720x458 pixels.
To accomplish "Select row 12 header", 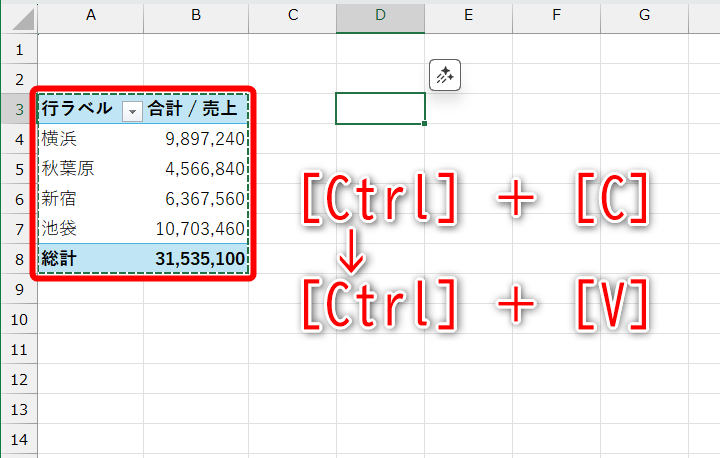I will pos(19,379).
